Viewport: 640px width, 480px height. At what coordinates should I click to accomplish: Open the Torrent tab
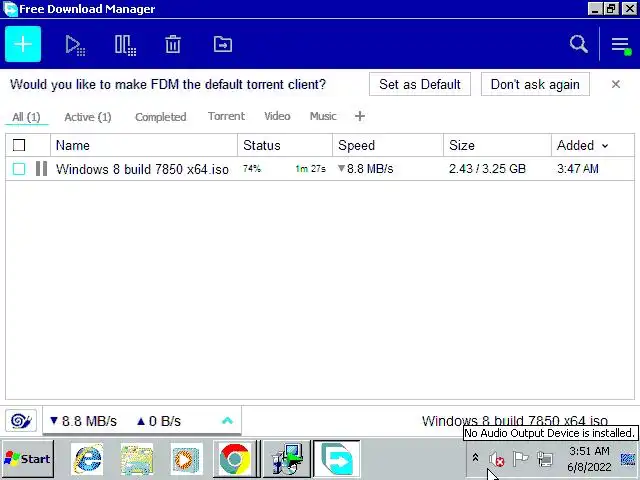tap(226, 116)
